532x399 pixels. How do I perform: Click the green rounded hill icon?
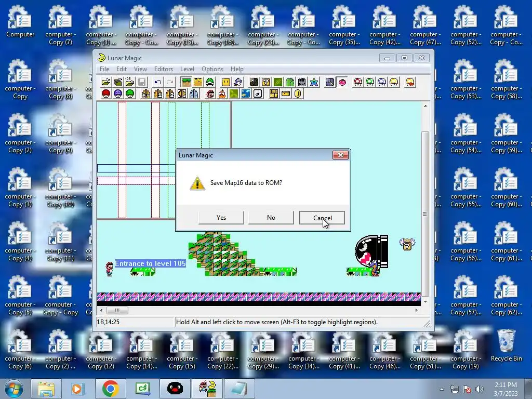click(x=290, y=82)
